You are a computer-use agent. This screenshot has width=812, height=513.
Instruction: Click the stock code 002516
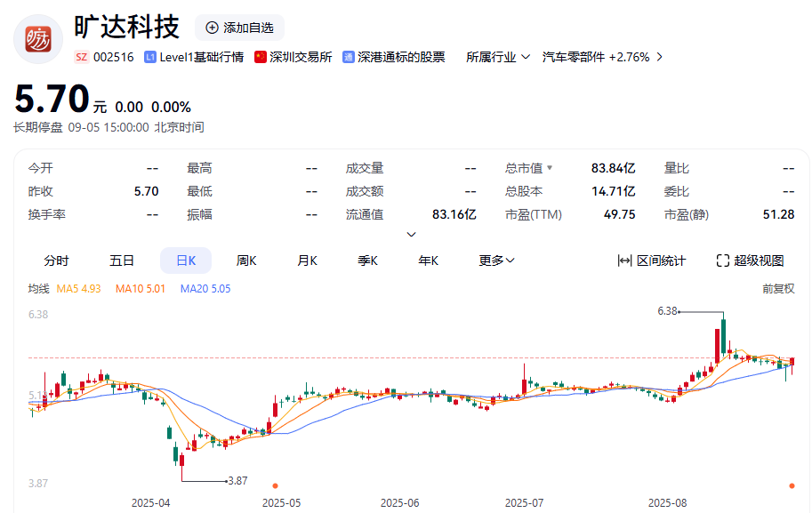pos(114,57)
